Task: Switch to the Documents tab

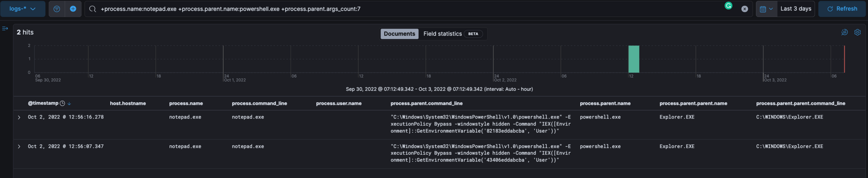Action: click(399, 34)
